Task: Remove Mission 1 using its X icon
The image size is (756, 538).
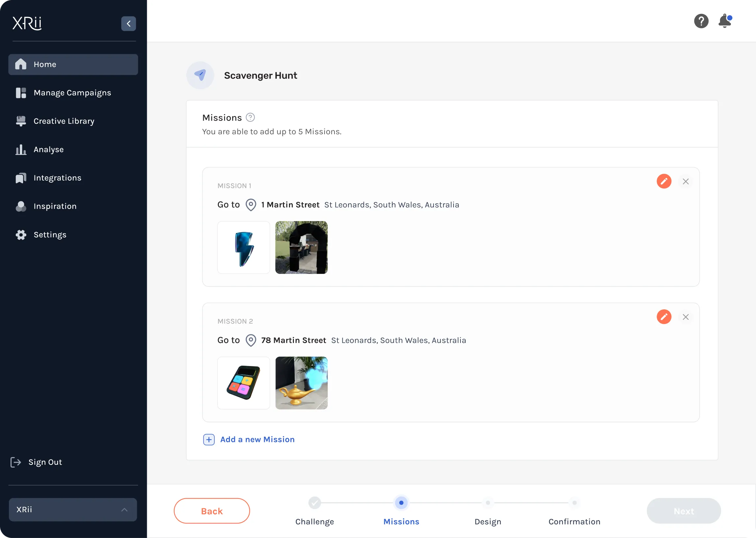Action: 685,182
